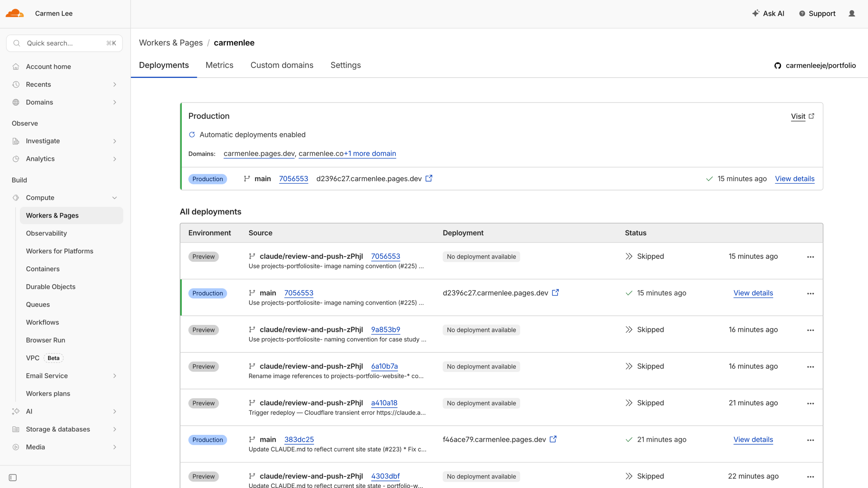Click the automatic deployments refresh icon
The width and height of the screenshot is (868, 488).
coord(192,134)
